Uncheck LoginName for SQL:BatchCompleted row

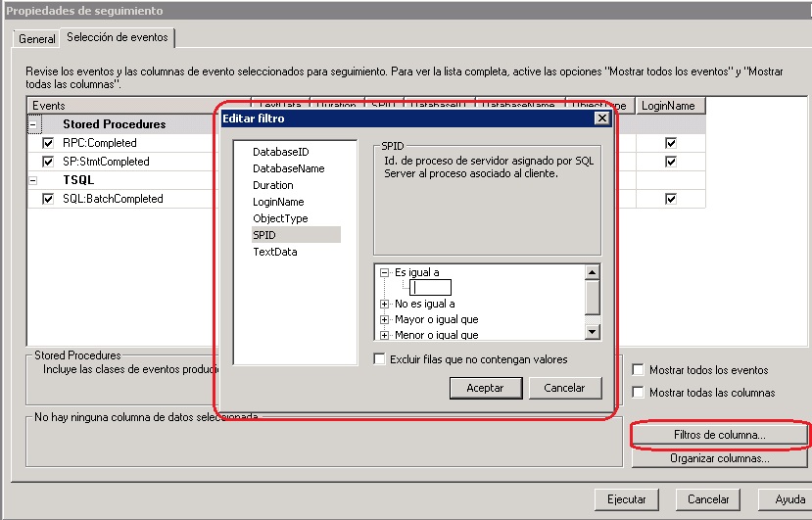(x=671, y=199)
